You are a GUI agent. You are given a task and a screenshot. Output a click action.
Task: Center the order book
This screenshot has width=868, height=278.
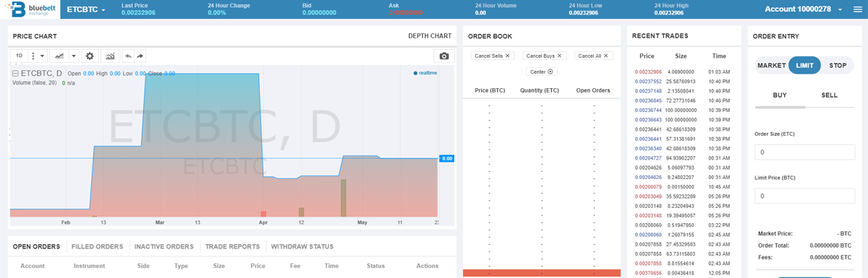click(x=542, y=71)
